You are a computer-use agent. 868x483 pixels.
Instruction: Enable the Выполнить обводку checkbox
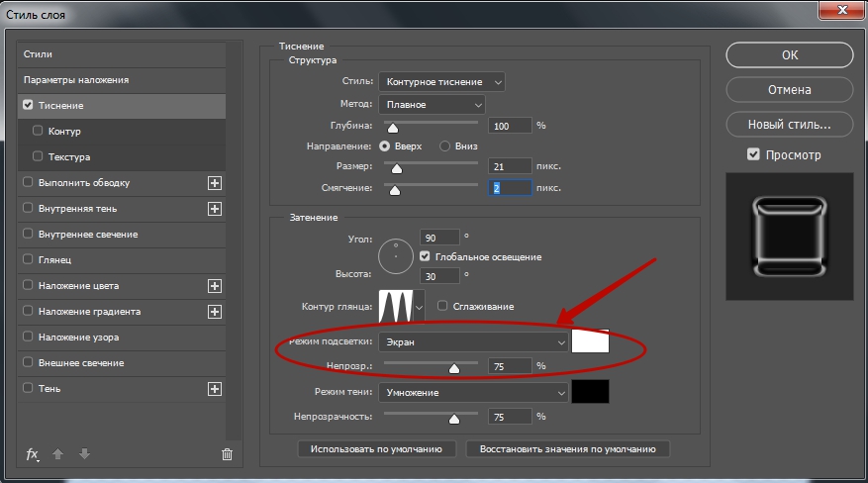click(x=28, y=182)
